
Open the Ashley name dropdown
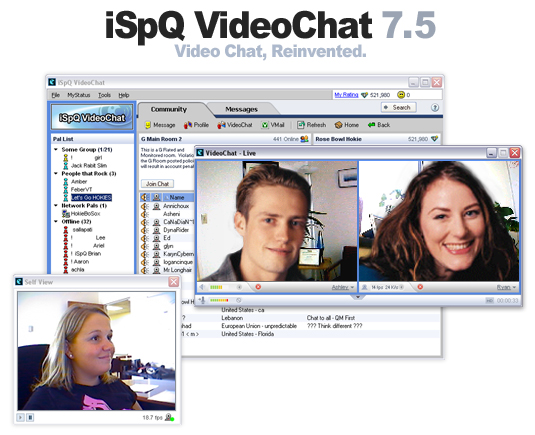(343, 288)
